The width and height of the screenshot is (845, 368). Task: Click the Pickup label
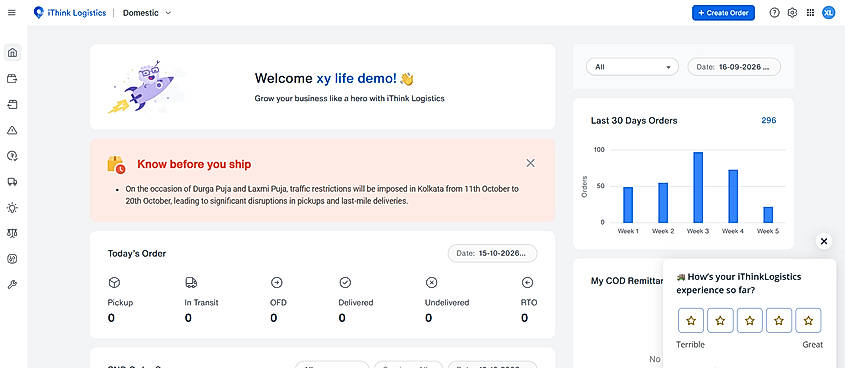(x=120, y=303)
